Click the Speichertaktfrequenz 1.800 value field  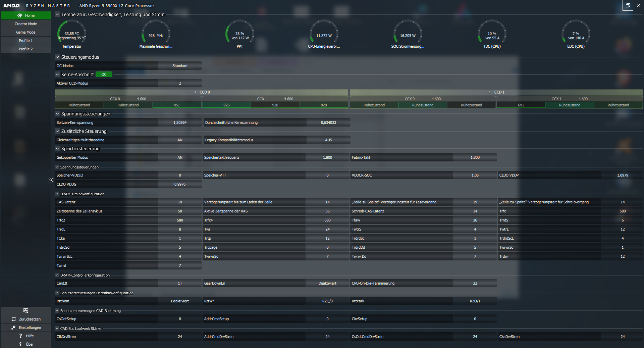[x=327, y=157]
